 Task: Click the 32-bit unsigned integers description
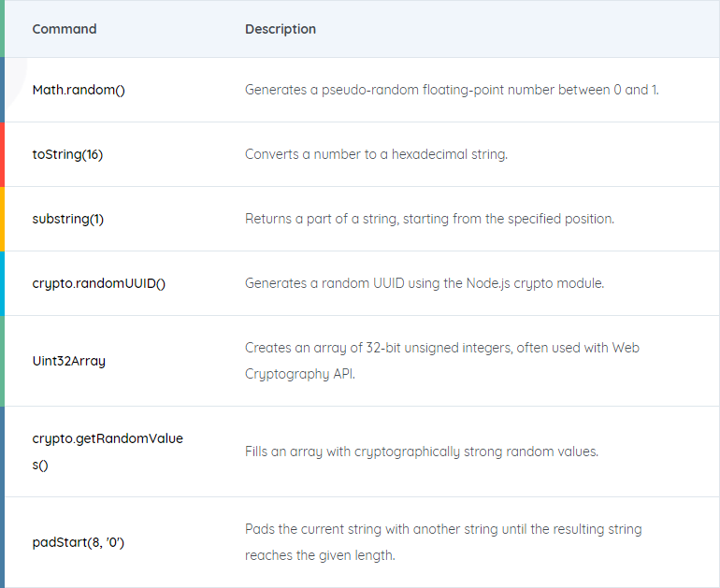click(x=441, y=361)
